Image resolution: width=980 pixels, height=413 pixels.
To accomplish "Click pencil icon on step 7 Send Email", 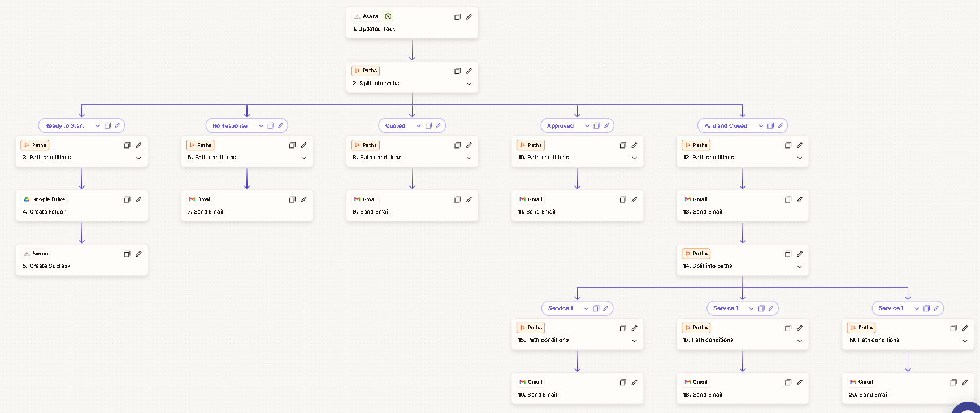I will point(303,199).
